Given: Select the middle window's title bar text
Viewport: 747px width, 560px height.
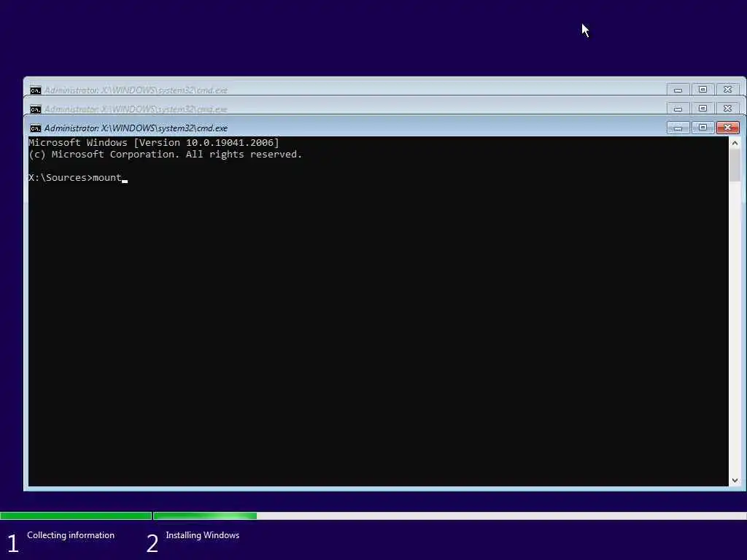Looking at the screenshot, I should click(x=136, y=109).
